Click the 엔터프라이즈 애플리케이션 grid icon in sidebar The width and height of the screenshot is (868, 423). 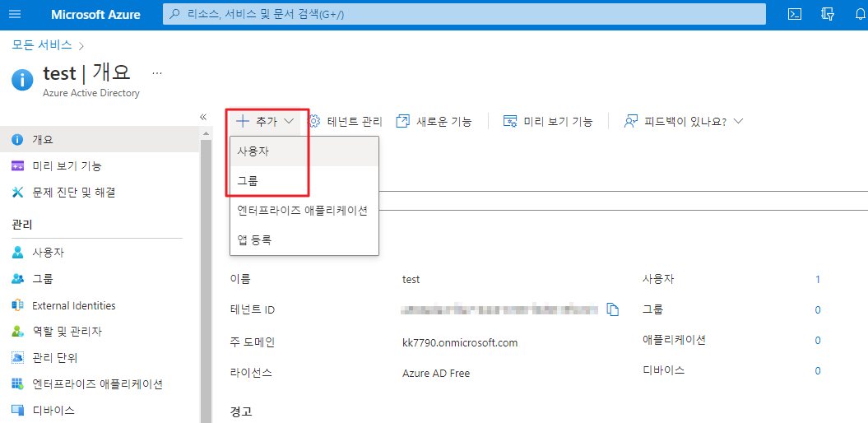[x=18, y=383]
